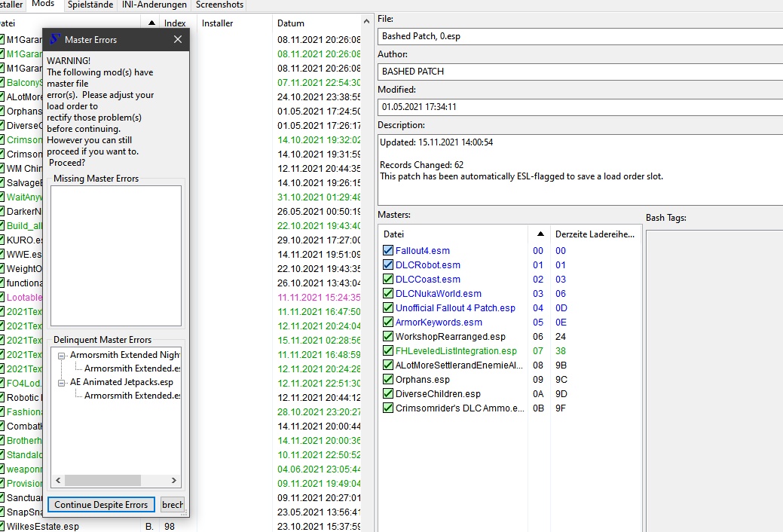Collapse the AE Animated Jetpacks.esp node

pos(62,382)
